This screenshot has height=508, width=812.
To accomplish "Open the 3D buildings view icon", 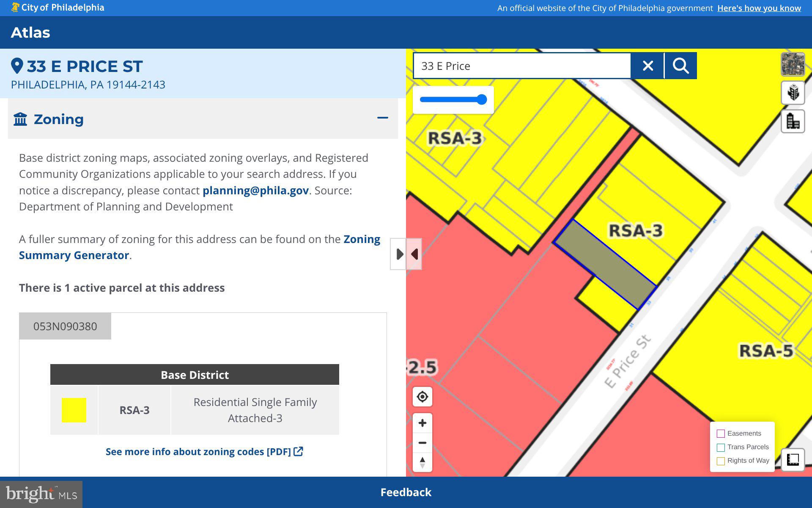I will pyautogui.click(x=793, y=121).
